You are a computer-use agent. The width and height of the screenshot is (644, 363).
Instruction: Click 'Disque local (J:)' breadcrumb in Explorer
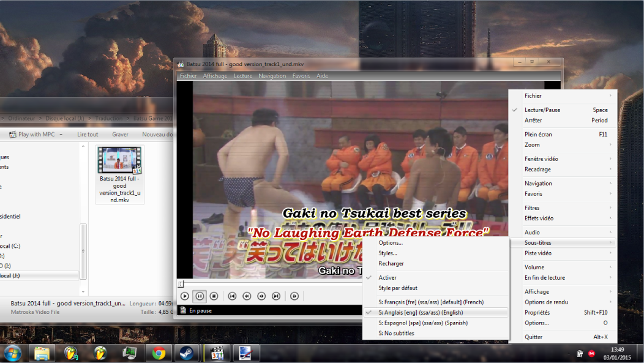[64, 118]
